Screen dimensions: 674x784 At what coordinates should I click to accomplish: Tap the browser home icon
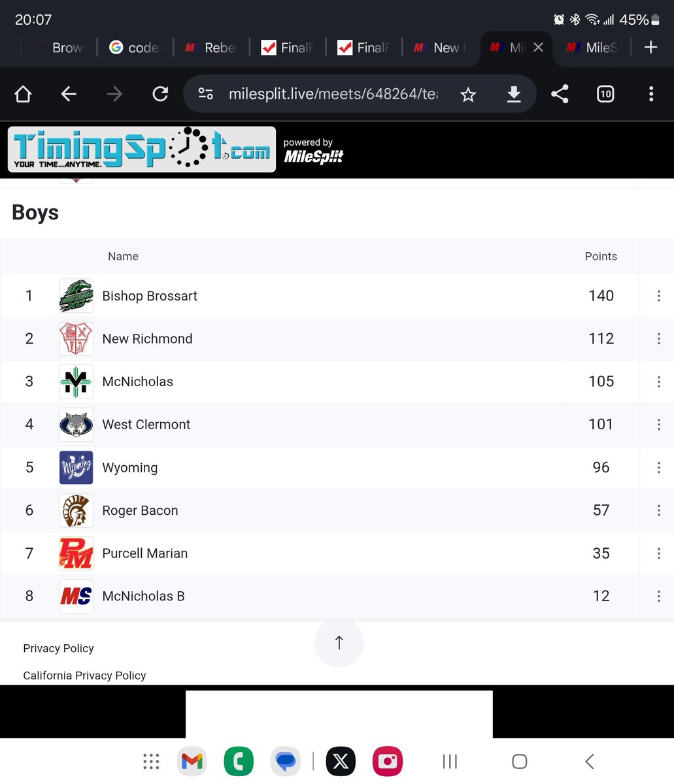tap(23, 95)
